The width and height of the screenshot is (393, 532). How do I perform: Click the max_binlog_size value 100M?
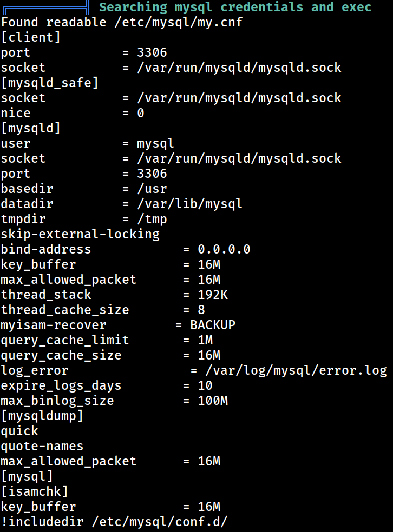click(x=213, y=401)
